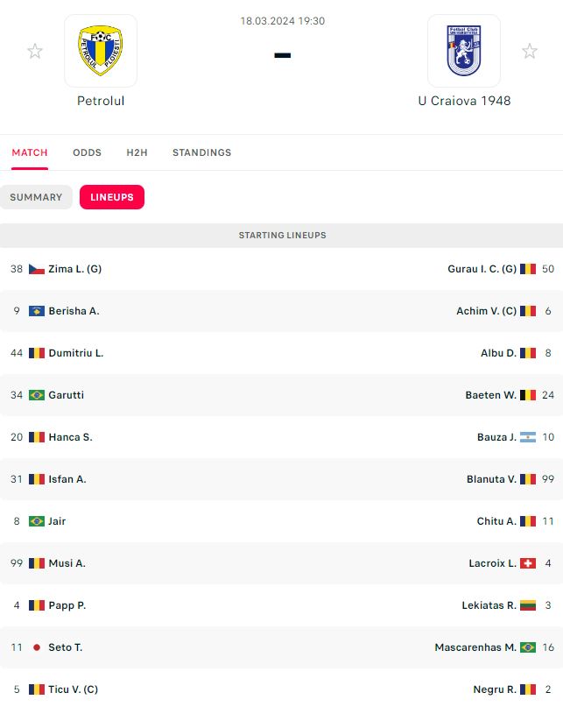Switch to the Odds tab
This screenshot has width=563, height=728.
pyautogui.click(x=87, y=152)
